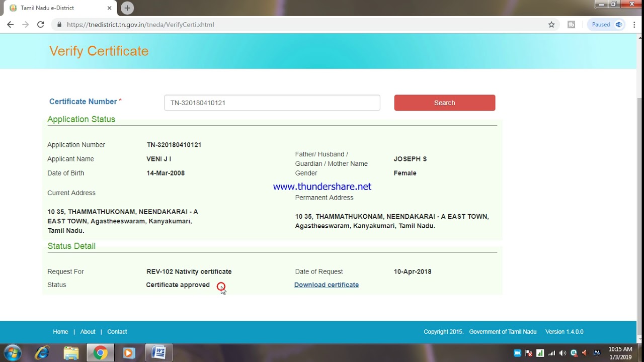
Task: Open the volume speaker tray icon
Action: click(562, 353)
